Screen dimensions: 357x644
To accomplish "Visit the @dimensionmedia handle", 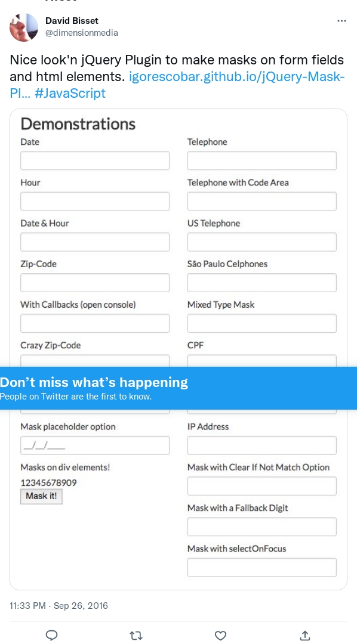I will (x=81, y=33).
